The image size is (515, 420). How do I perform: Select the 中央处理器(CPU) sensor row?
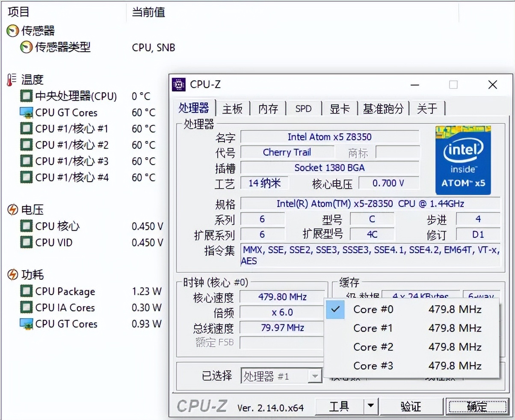pyautogui.click(x=76, y=96)
